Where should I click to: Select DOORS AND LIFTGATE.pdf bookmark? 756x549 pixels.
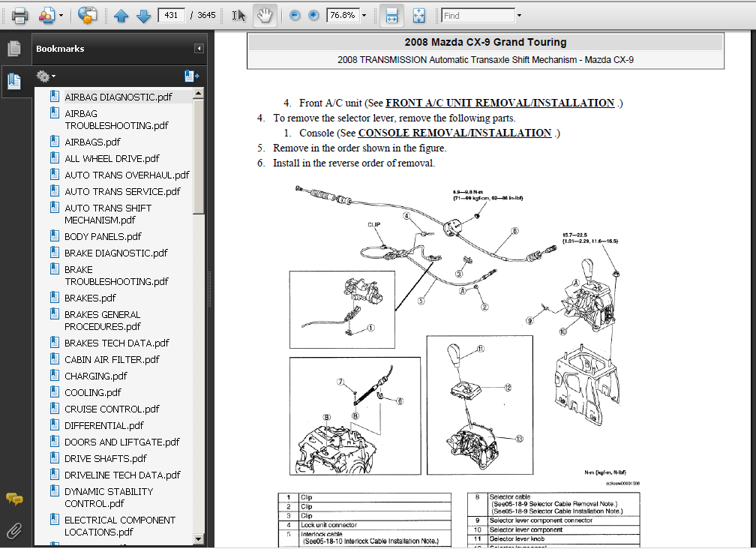pyautogui.click(x=122, y=442)
